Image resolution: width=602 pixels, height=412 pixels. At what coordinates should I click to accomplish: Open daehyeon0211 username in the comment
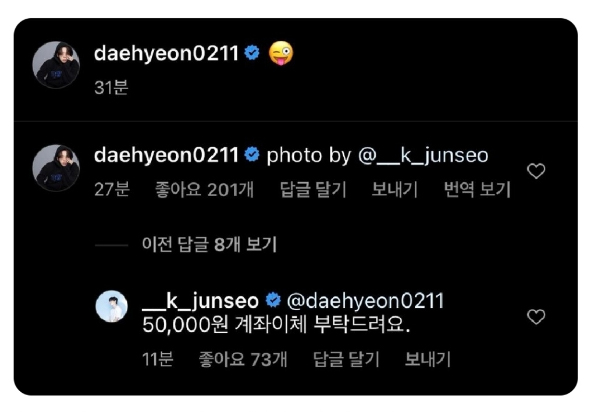167,155
